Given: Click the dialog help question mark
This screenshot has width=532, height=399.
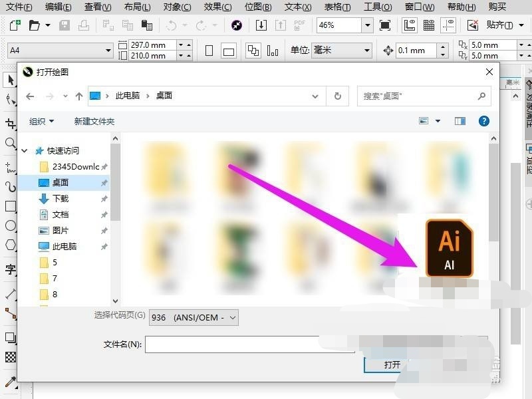Looking at the screenshot, I should tap(484, 121).
